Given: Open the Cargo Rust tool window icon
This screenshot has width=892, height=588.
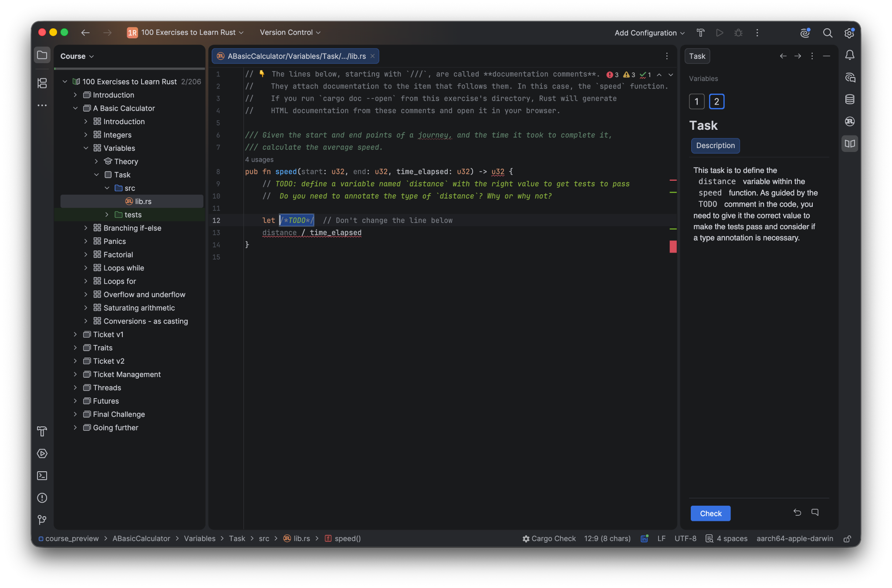Looking at the screenshot, I should 850,122.
